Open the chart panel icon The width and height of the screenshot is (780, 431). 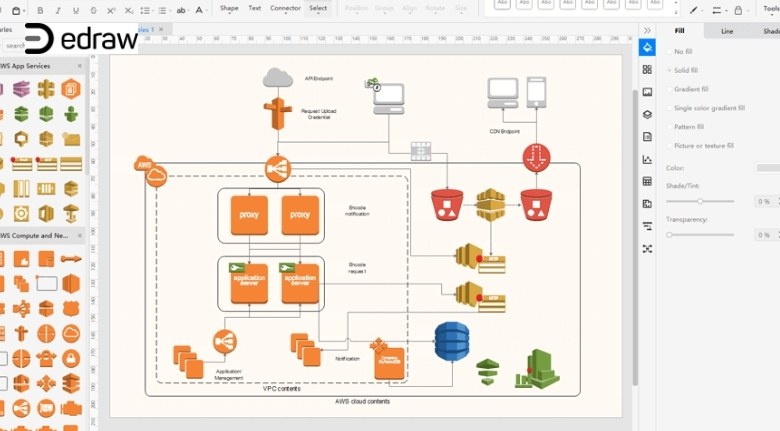click(647, 159)
